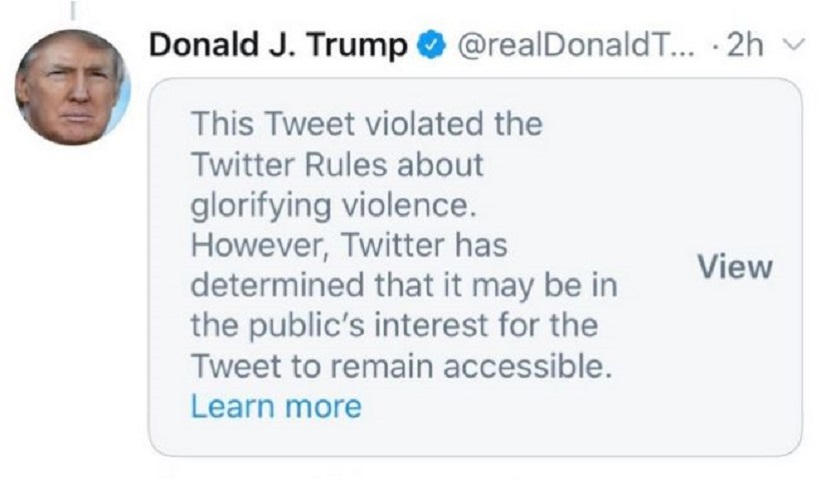Open the Learn more link
The width and height of the screenshot is (831, 480).
275,406
